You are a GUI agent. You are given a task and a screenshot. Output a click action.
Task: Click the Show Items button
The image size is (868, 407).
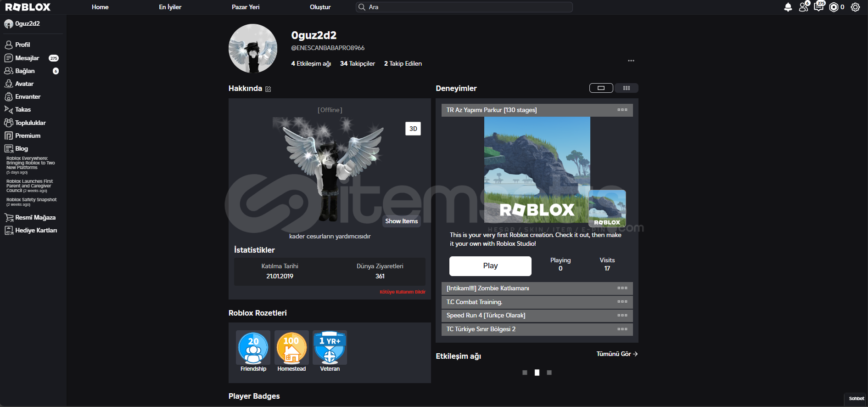click(402, 221)
